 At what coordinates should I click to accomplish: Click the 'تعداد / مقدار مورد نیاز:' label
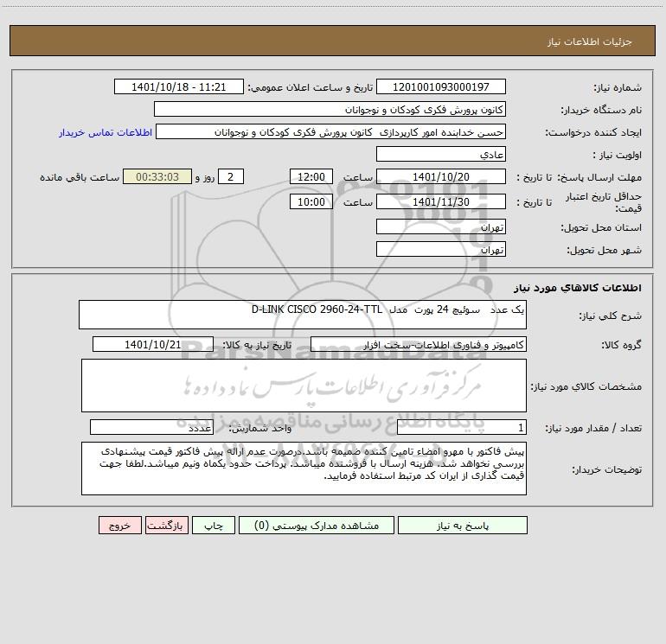tap(593, 429)
